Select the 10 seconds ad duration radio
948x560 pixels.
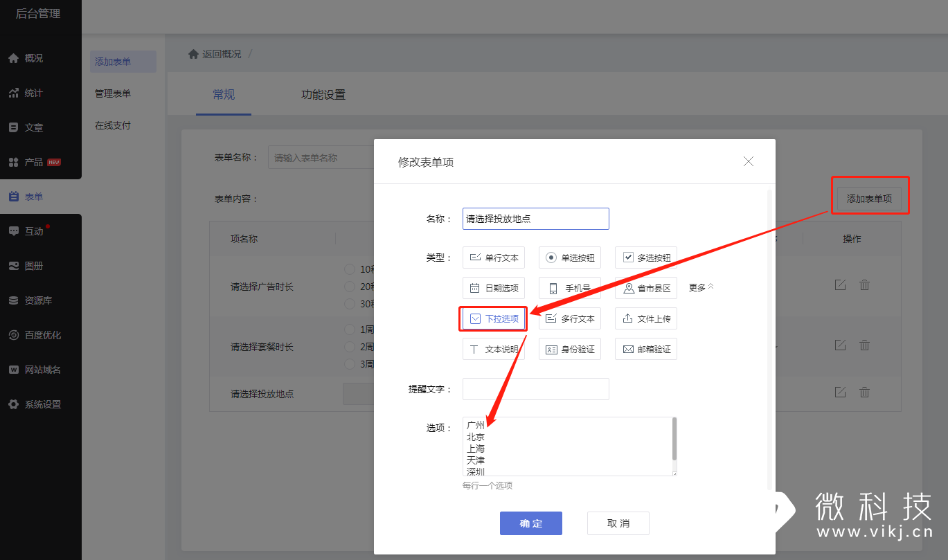tap(350, 269)
